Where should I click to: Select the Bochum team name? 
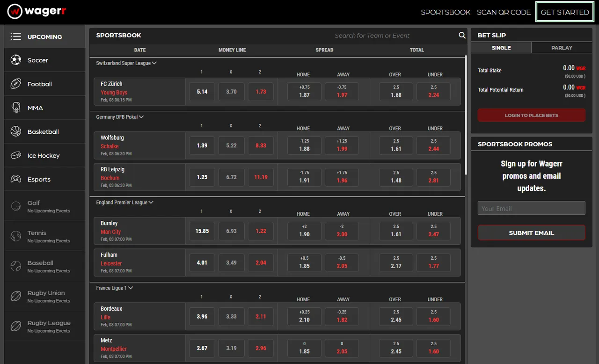point(110,178)
